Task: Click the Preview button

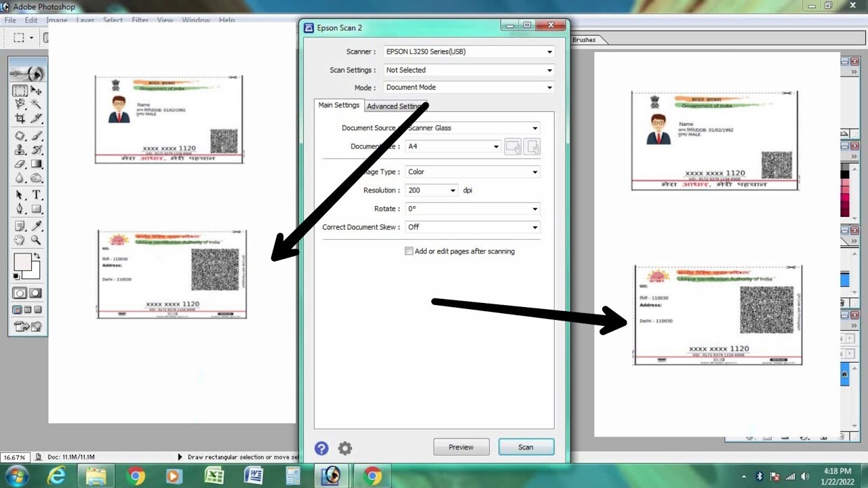Action: click(461, 447)
